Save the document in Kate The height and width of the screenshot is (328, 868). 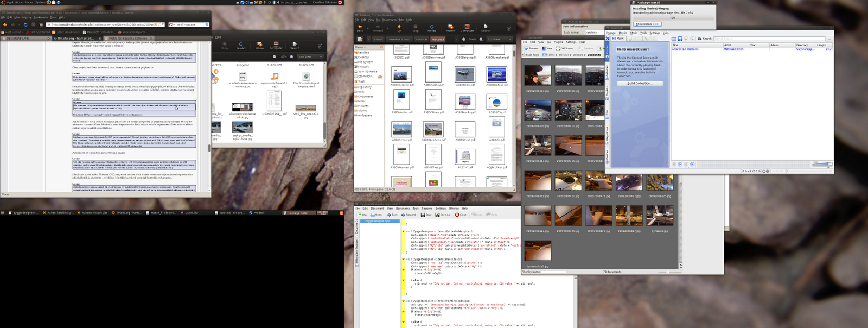426,215
